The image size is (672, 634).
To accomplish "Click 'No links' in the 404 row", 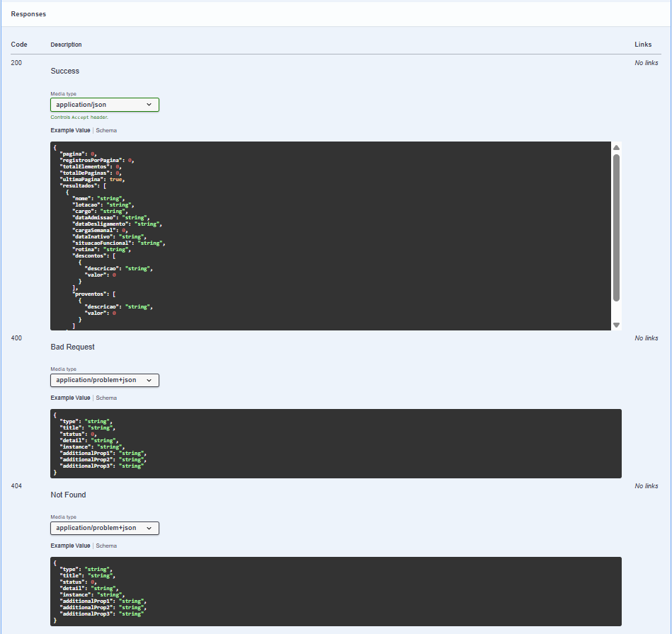I will pyautogui.click(x=647, y=486).
